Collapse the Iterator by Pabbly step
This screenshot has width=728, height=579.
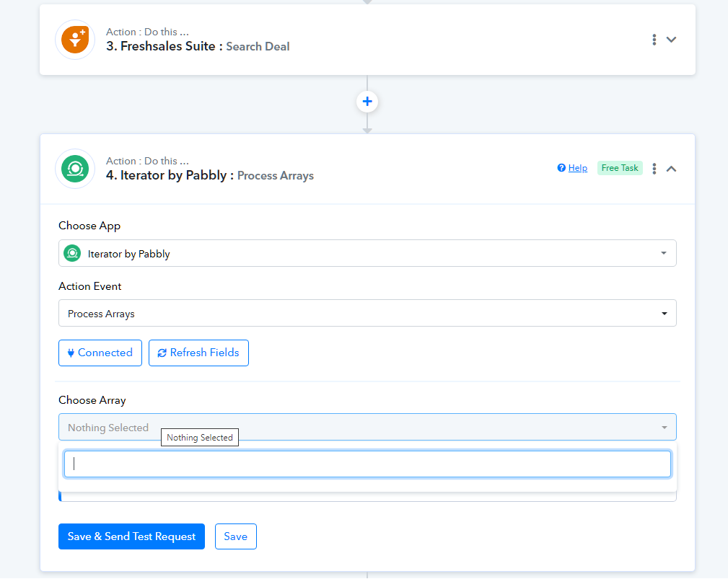pyautogui.click(x=671, y=169)
